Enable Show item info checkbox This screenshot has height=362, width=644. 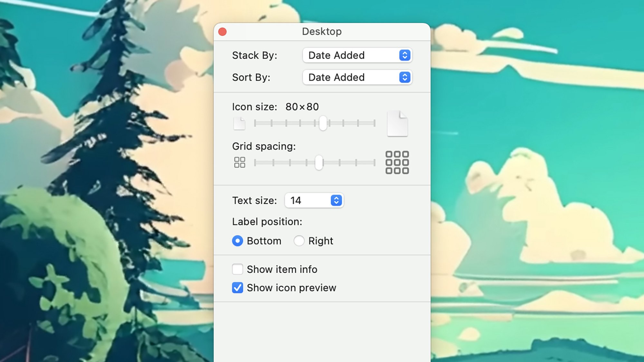[237, 269]
